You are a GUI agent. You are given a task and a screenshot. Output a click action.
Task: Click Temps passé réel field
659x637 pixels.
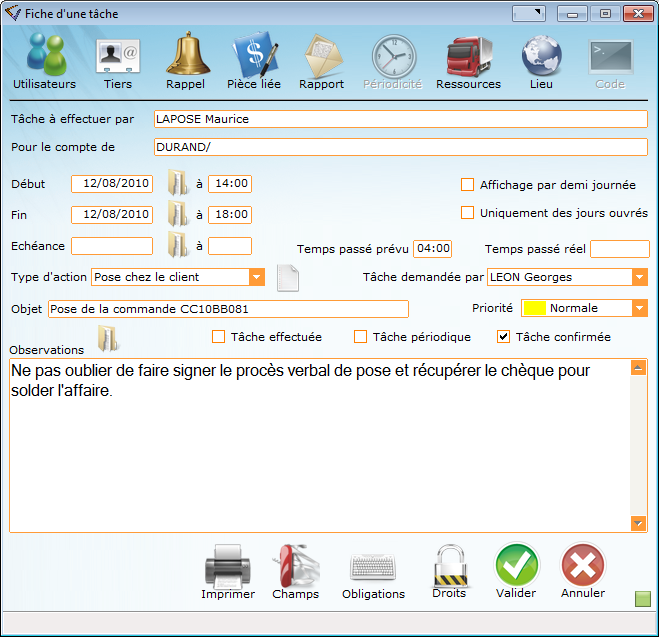tap(620, 249)
